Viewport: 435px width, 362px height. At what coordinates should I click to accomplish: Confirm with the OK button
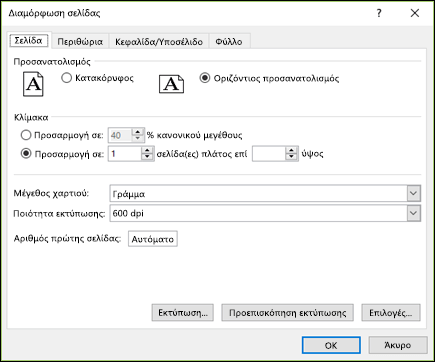(331, 345)
